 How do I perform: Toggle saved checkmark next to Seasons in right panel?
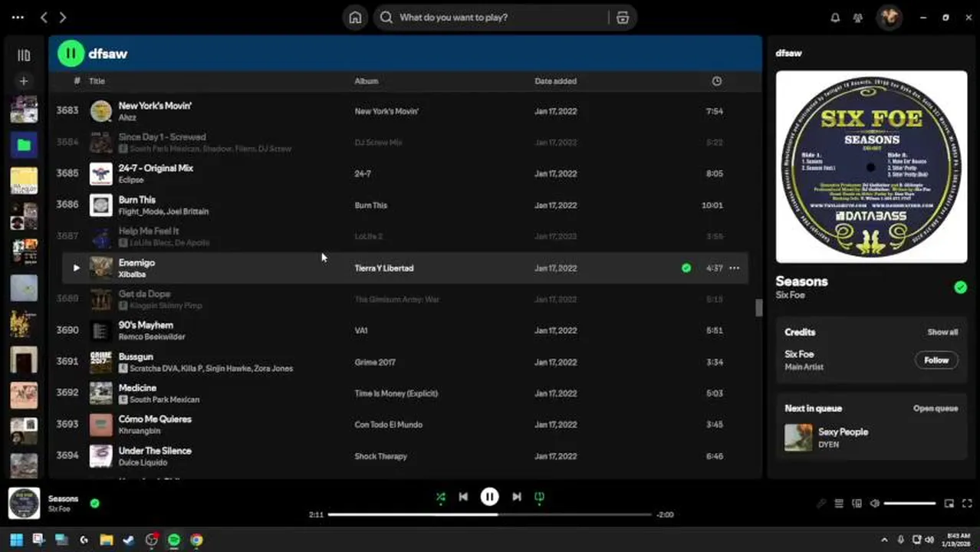click(x=960, y=287)
